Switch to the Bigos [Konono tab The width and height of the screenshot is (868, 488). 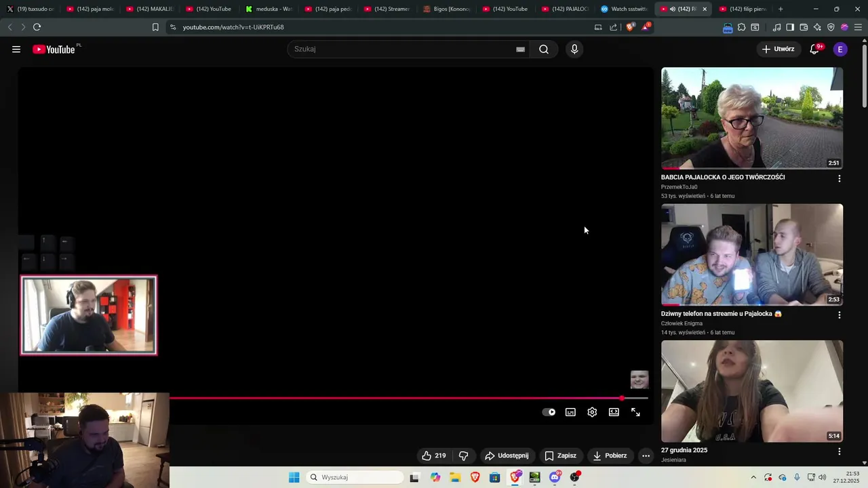[447, 9]
